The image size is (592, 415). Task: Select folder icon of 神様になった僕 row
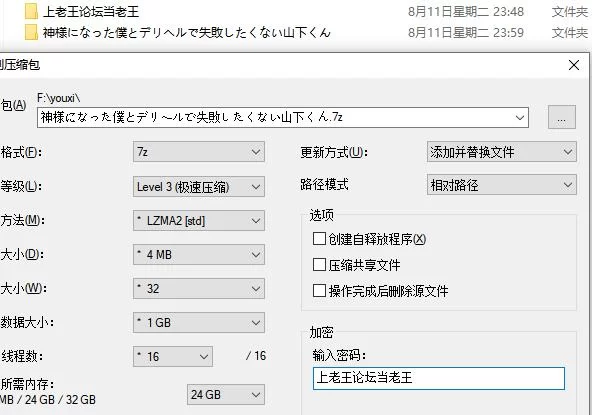31,32
